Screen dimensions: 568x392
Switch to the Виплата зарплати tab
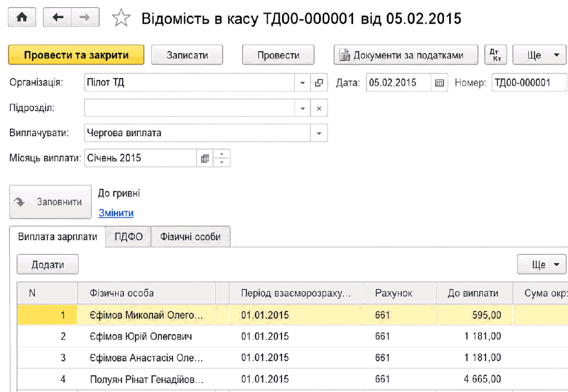58,236
